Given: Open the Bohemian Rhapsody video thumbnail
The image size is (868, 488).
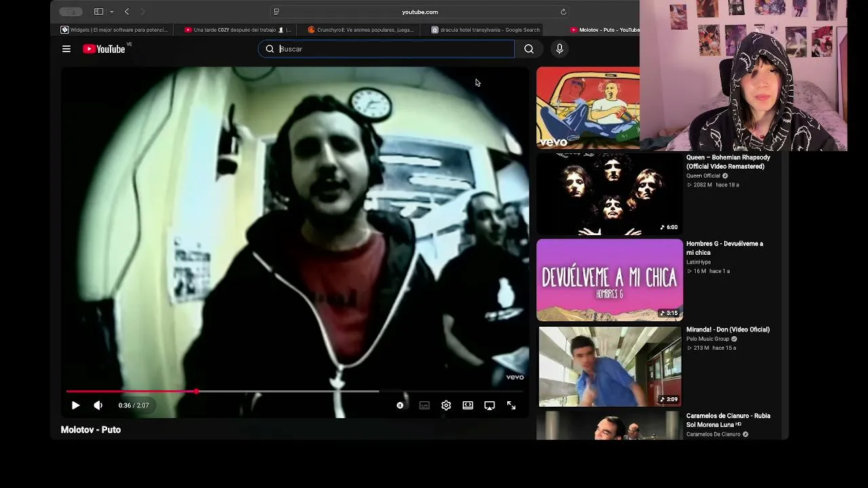Looking at the screenshot, I should tap(610, 194).
